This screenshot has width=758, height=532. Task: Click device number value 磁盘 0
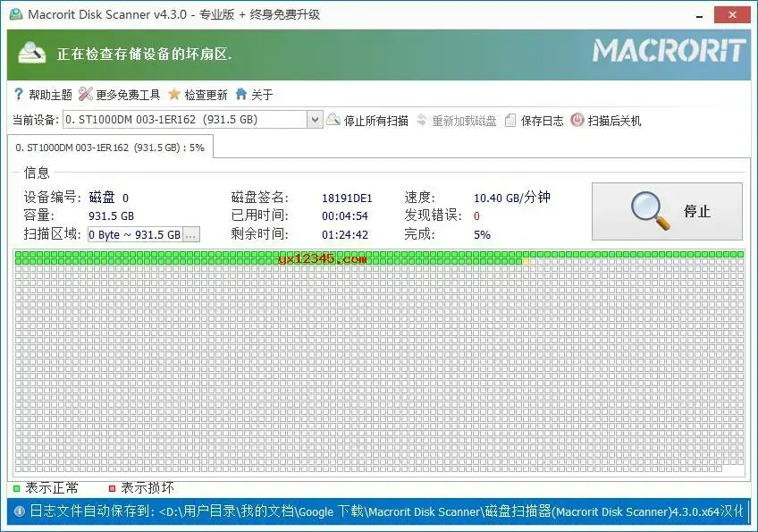click(x=109, y=198)
